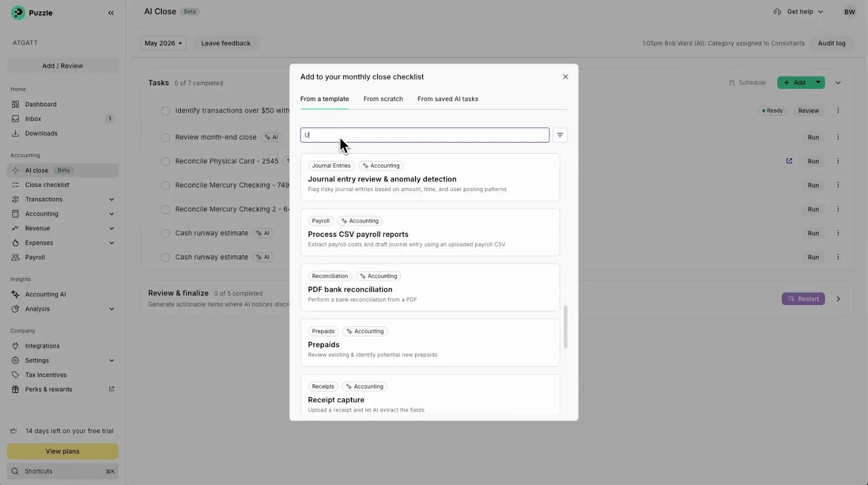Switch to From saved AI tasks tab
This screenshot has width=868, height=485.
[448, 99]
